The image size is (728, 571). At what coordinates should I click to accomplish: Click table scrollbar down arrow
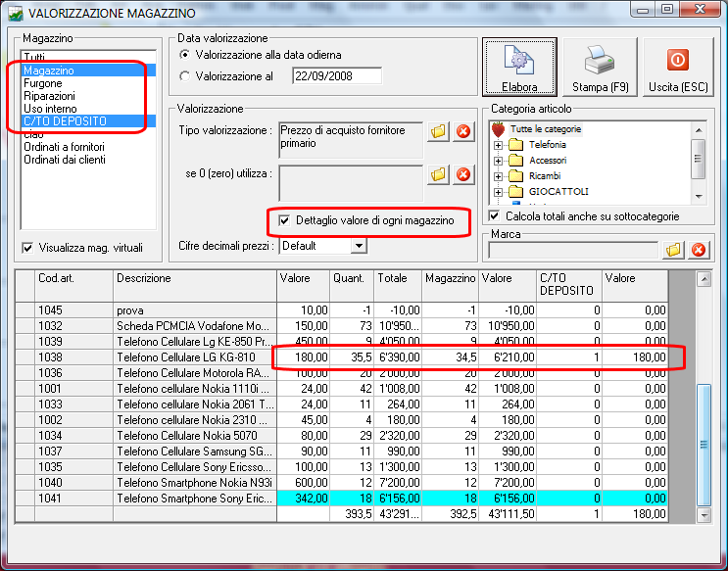[704, 514]
